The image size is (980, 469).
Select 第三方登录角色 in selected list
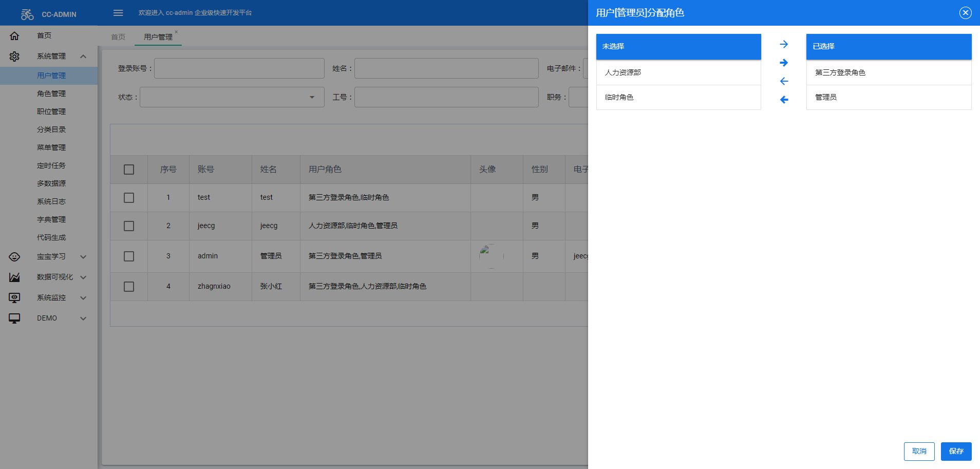pos(889,72)
